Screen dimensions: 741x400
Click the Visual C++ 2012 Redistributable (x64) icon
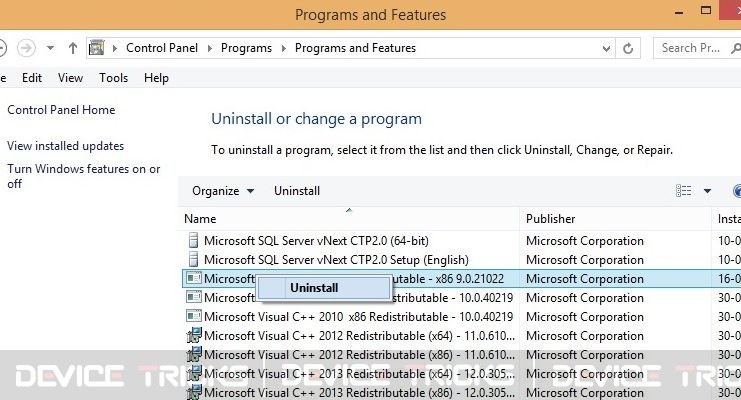[x=194, y=336]
